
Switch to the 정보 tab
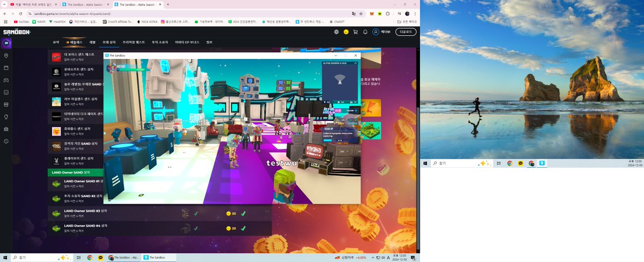[x=209, y=42]
